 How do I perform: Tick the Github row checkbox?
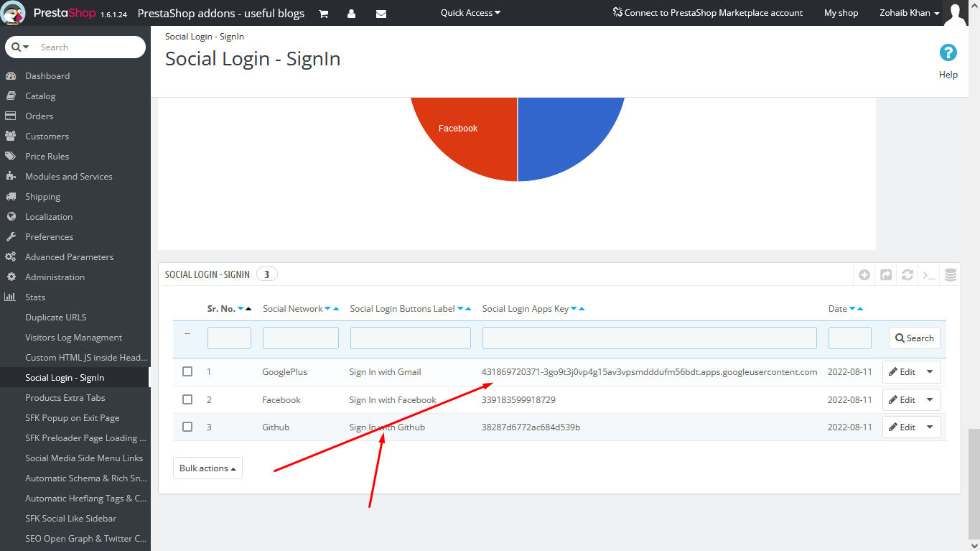187,427
